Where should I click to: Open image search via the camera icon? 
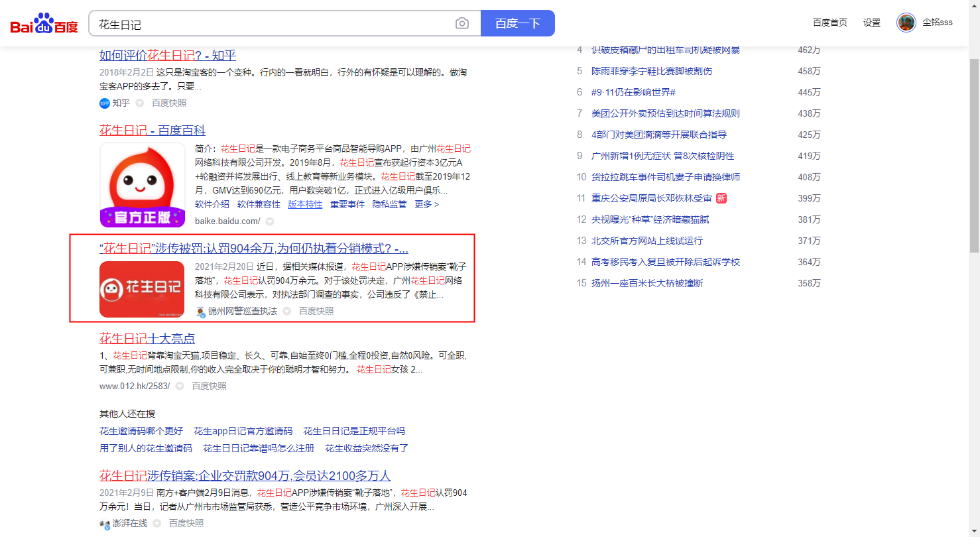tap(462, 24)
